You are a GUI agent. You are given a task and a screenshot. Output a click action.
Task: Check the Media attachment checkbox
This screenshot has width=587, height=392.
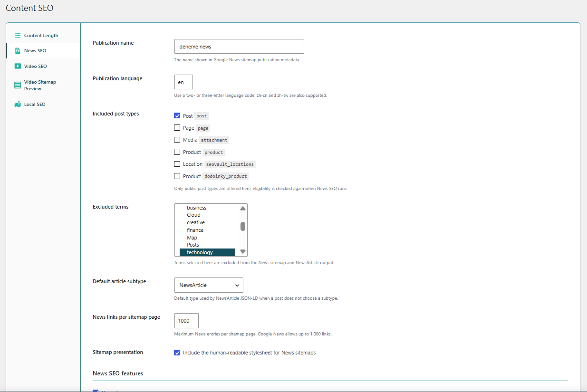[x=177, y=140]
